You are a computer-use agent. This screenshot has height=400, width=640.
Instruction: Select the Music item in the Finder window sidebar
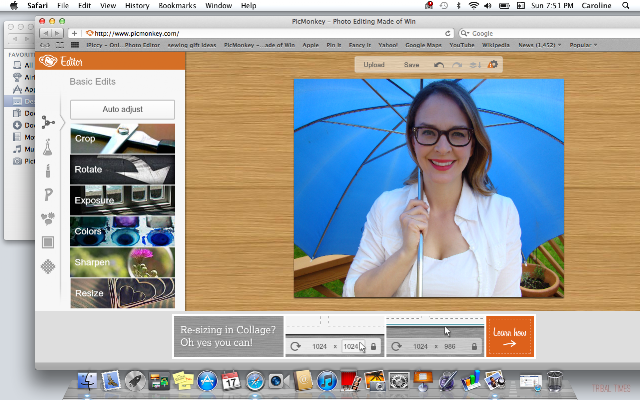(23, 149)
